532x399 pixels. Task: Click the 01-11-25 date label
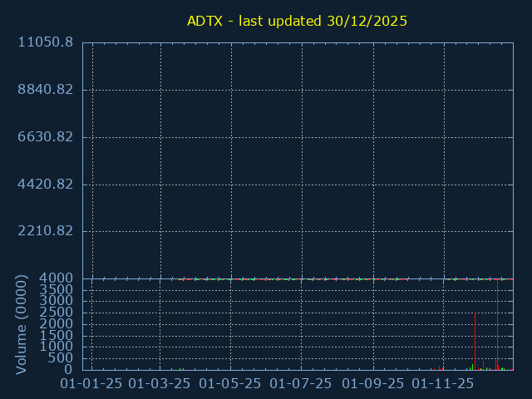pos(444,384)
